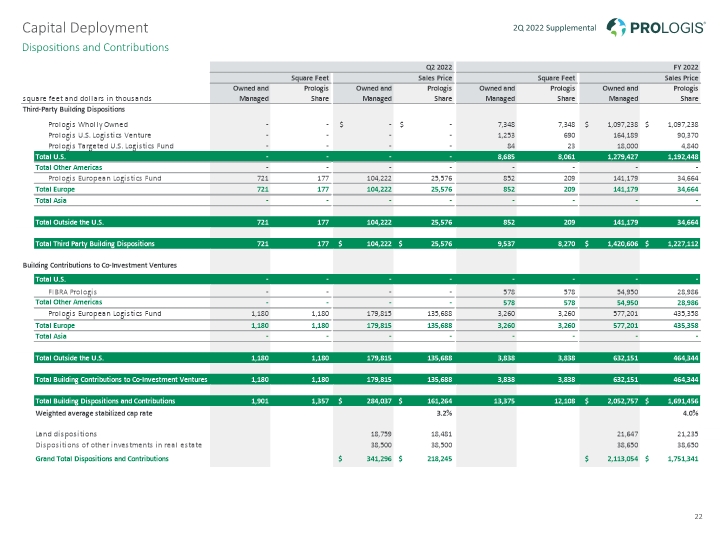Click the 2,113,054 grand total value
The height and width of the screenshot is (540, 720).
[x=623, y=459]
